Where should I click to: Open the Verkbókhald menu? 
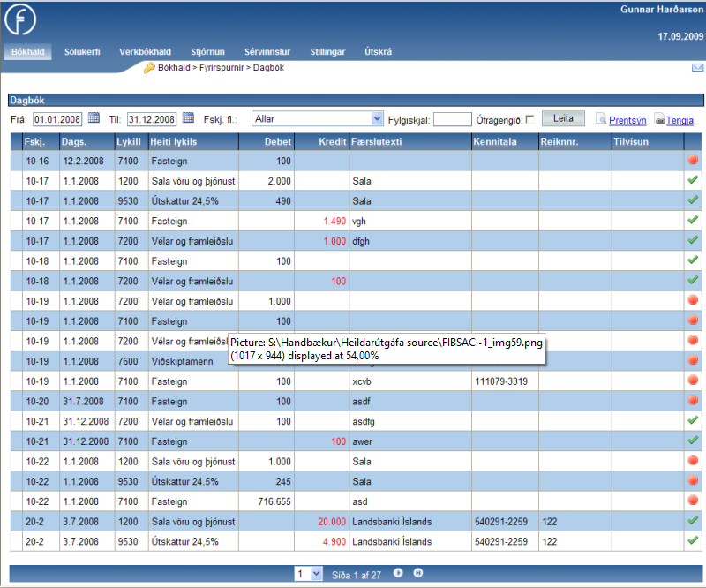[145, 52]
